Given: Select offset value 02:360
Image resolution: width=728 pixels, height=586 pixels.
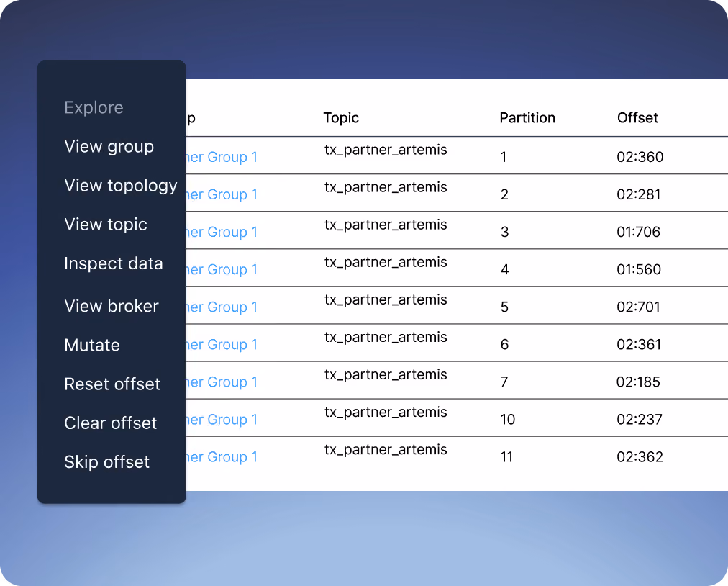Looking at the screenshot, I should pos(640,157).
